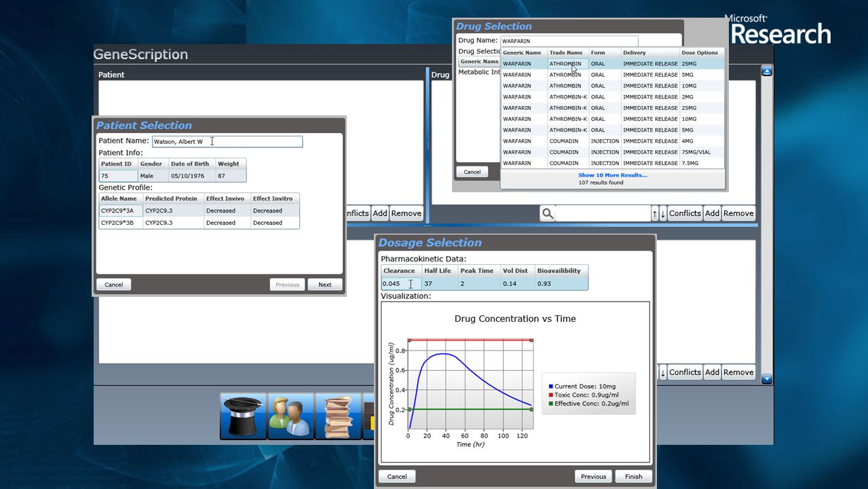Open the stacked books library icon
This screenshot has height=489, width=868.
click(338, 416)
